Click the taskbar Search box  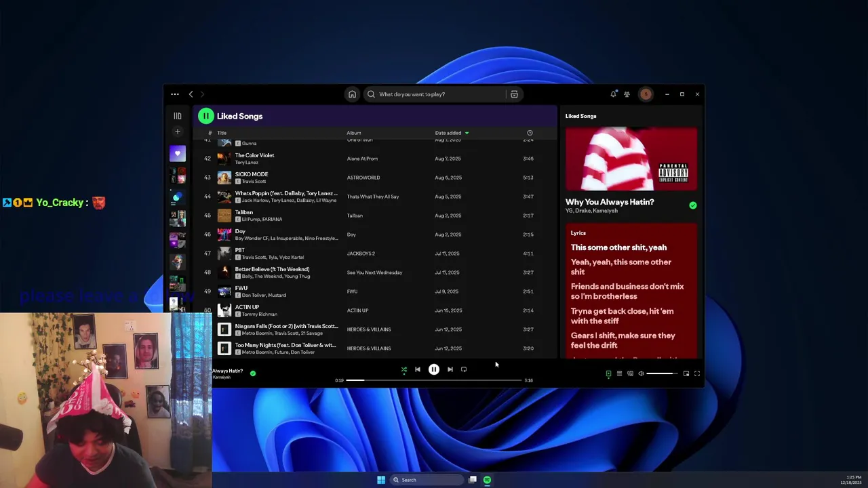(x=427, y=480)
